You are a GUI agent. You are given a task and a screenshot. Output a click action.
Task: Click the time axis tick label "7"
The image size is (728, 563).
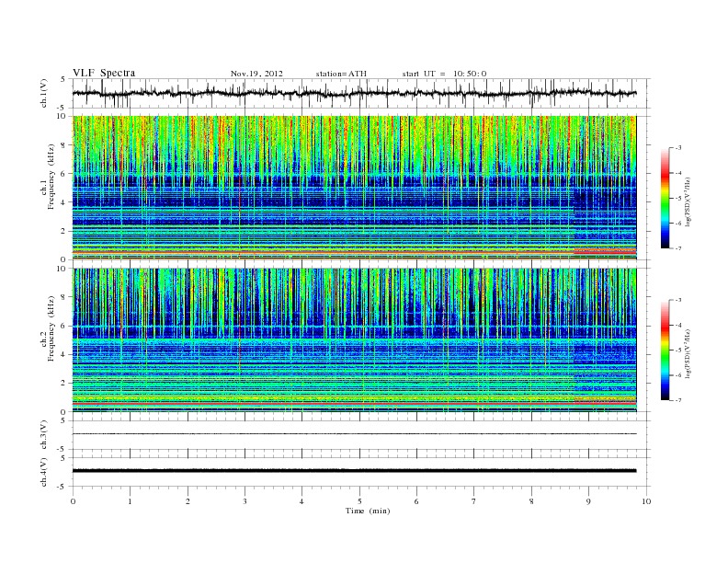(x=474, y=501)
